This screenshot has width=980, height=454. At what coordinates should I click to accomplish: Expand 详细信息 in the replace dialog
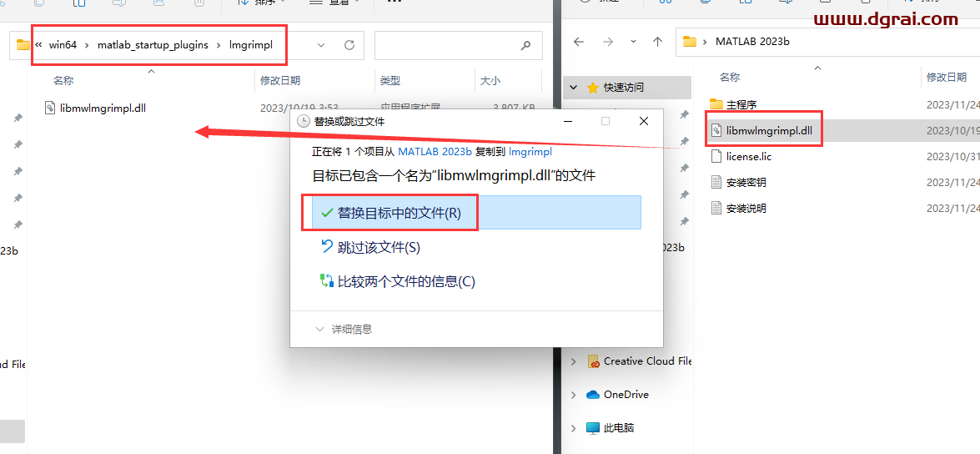click(344, 329)
